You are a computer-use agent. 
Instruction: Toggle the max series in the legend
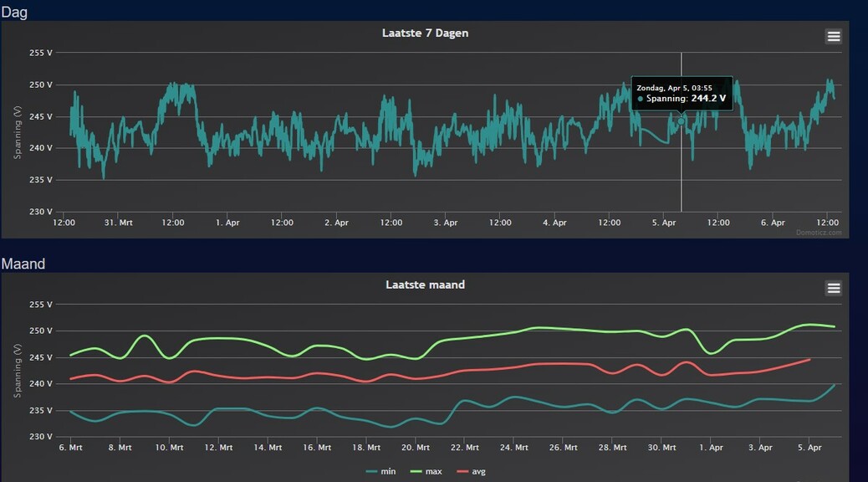click(x=426, y=472)
